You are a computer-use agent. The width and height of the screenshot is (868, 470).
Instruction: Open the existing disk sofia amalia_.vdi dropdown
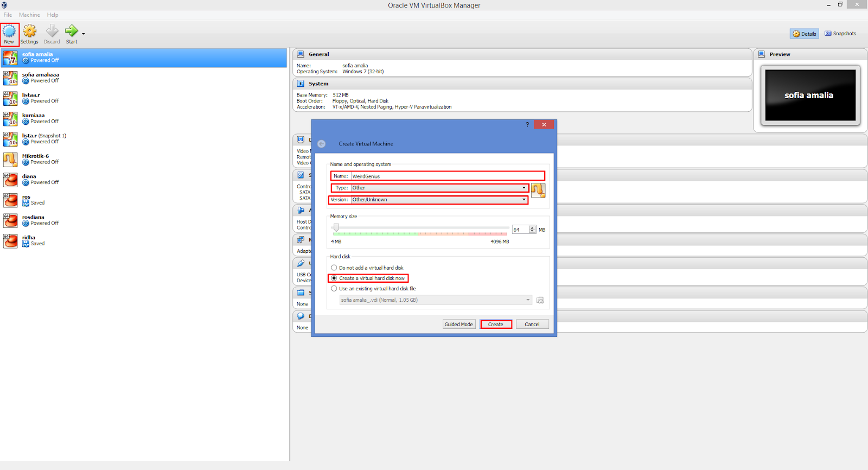pyautogui.click(x=436, y=300)
